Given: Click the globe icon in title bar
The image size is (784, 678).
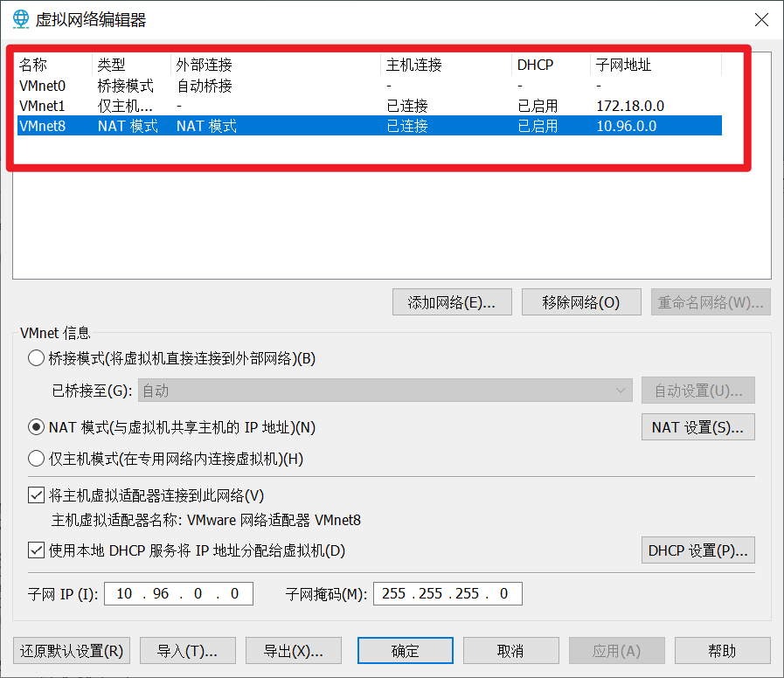Looking at the screenshot, I should (21, 18).
